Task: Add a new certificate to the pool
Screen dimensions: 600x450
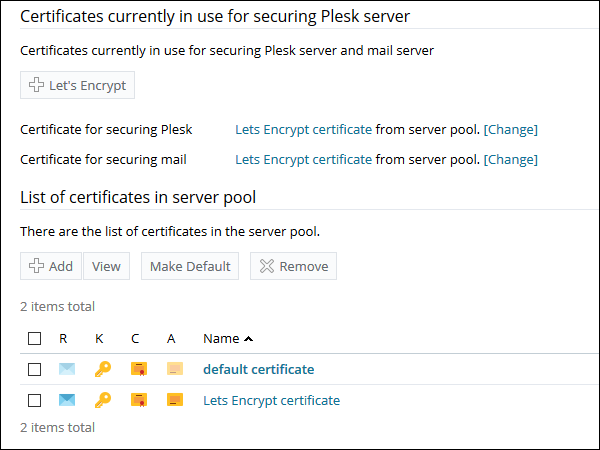Action: [x=51, y=266]
